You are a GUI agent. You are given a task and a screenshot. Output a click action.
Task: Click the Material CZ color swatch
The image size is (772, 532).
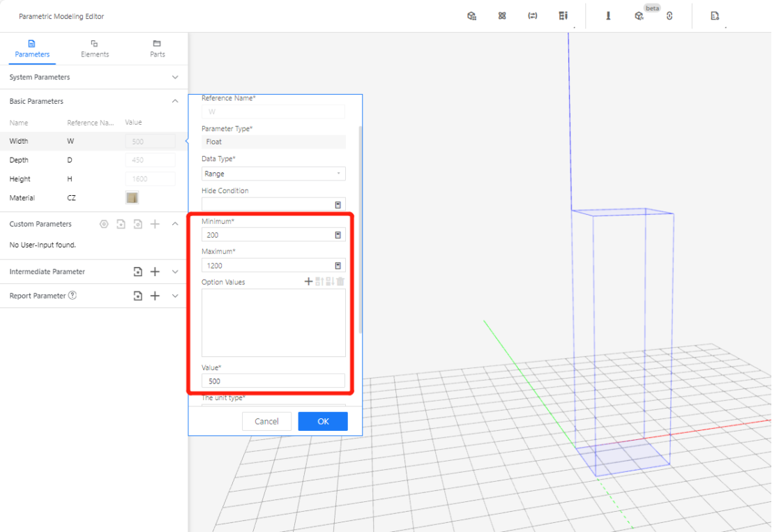coord(132,198)
